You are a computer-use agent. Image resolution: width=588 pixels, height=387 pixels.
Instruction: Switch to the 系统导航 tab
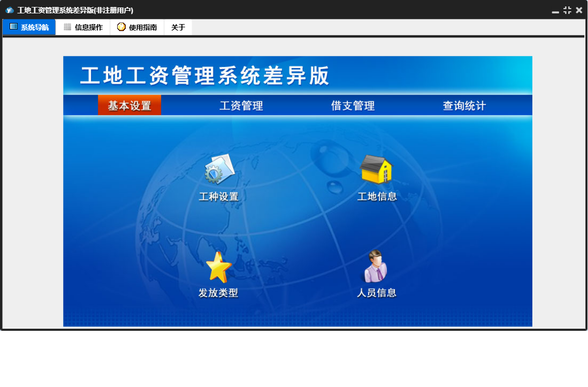tap(29, 27)
